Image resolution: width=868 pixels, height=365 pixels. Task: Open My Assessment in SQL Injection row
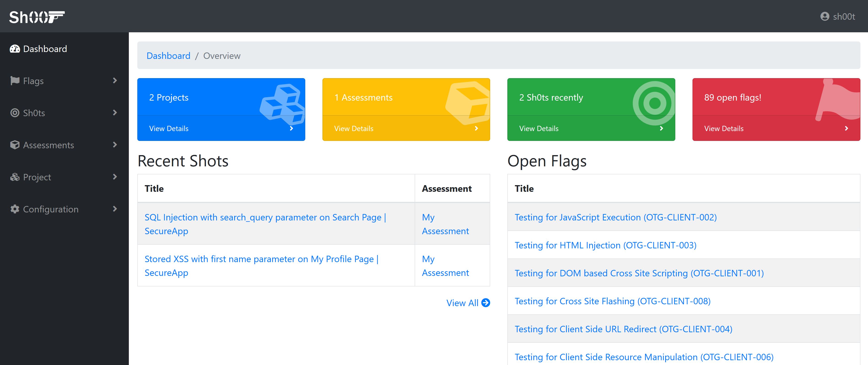tap(445, 224)
